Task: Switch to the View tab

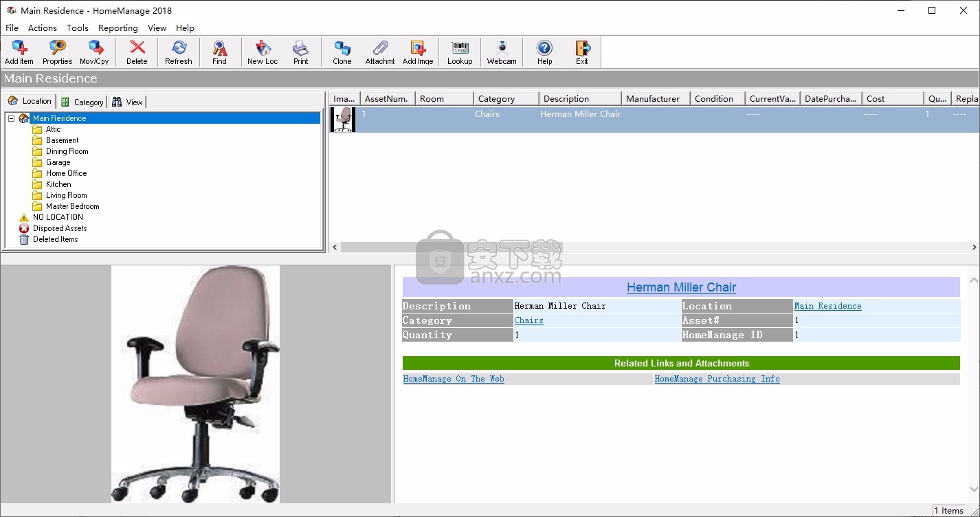Action: coord(127,102)
